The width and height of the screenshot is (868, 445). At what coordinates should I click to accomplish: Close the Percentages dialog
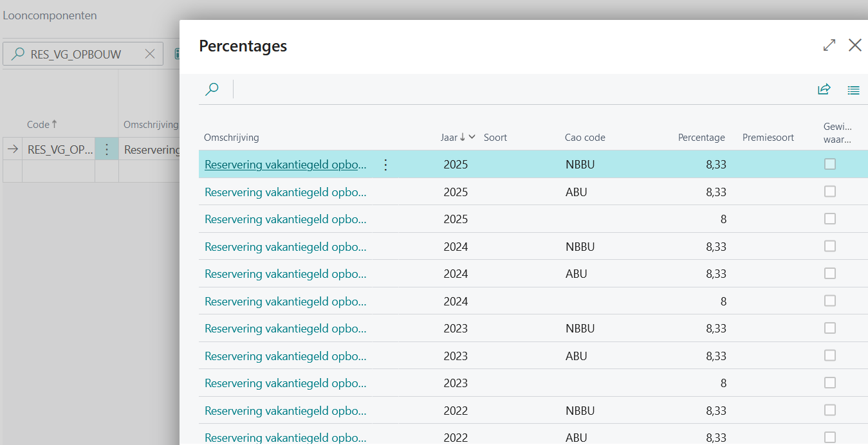[x=854, y=45]
